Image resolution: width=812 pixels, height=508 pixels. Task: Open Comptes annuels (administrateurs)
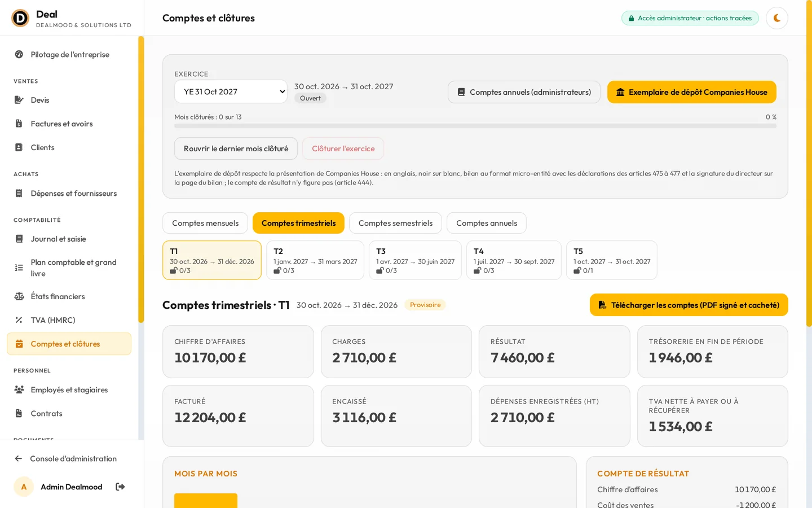click(x=524, y=92)
